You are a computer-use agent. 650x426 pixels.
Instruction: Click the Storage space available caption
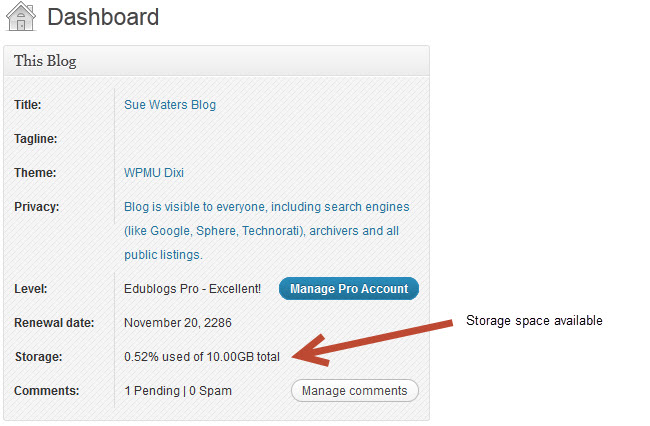(x=534, y=321)
